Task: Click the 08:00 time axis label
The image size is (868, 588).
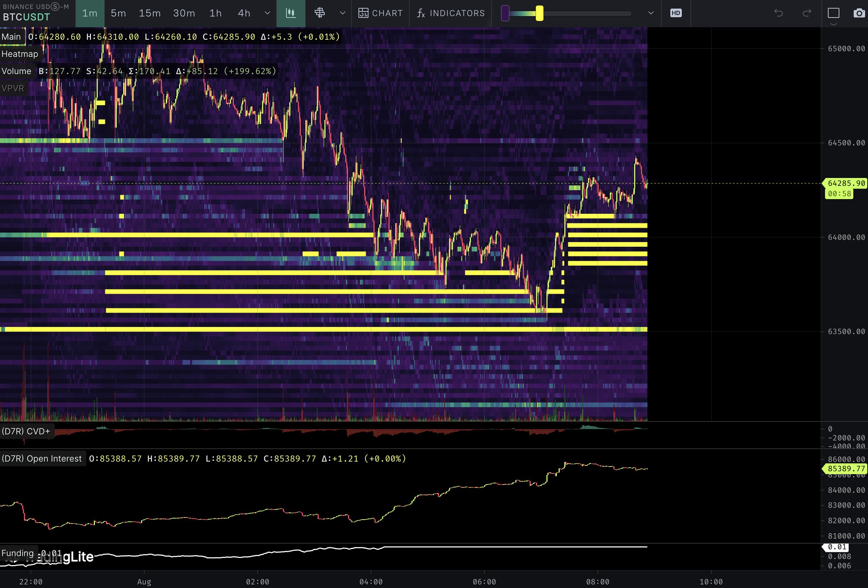Action: click(598, 582)
